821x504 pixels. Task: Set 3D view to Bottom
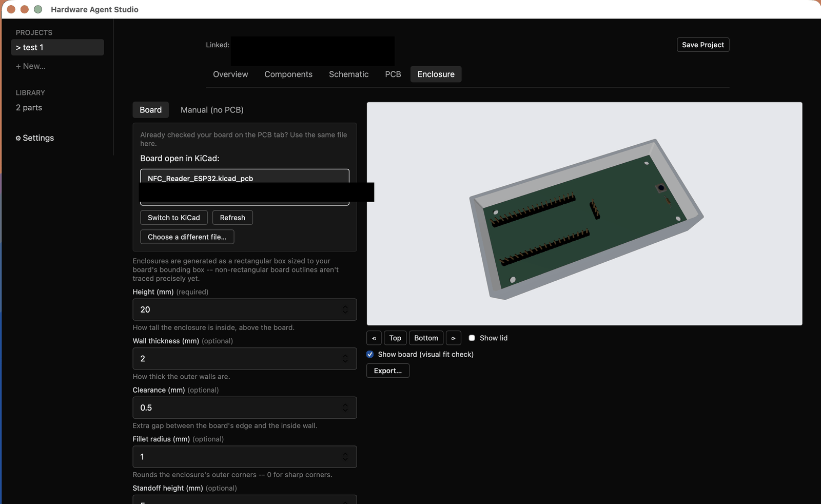pyautogui.click(x=426, y=338)
